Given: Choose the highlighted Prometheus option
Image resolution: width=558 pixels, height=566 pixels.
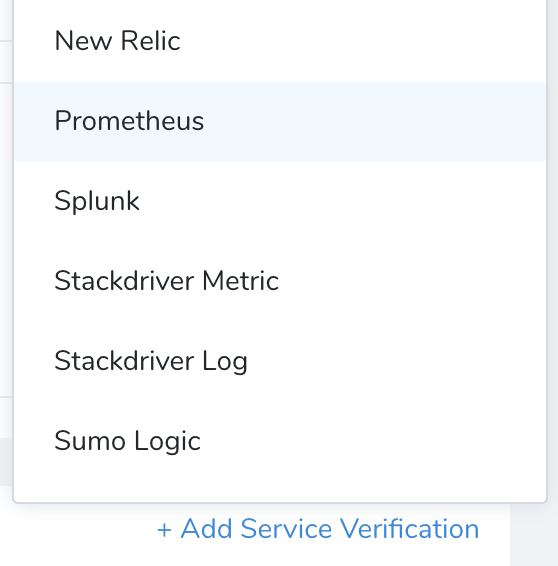Looking at the screenshot, I should click(280, 122).
